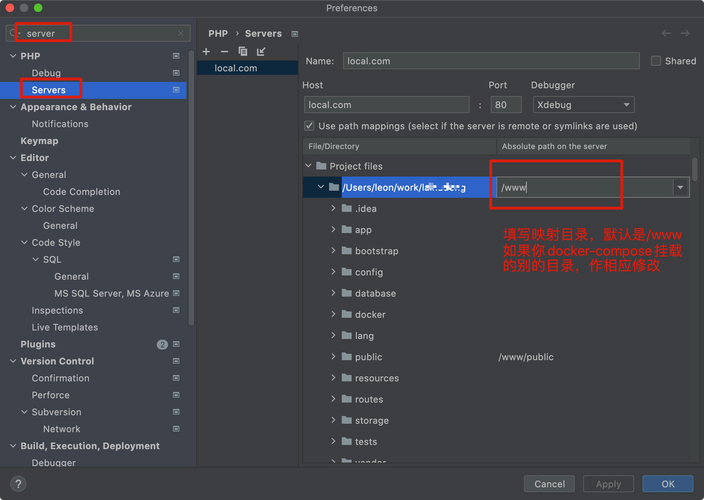The height and width of the screenshot is (500, 704).
Task: Add a new server with plus icon
Action: (x=206, y=52)
